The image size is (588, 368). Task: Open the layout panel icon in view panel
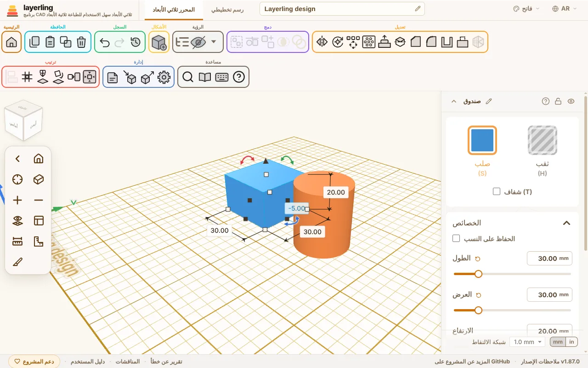pyautogui.click(x=39, y=221)
